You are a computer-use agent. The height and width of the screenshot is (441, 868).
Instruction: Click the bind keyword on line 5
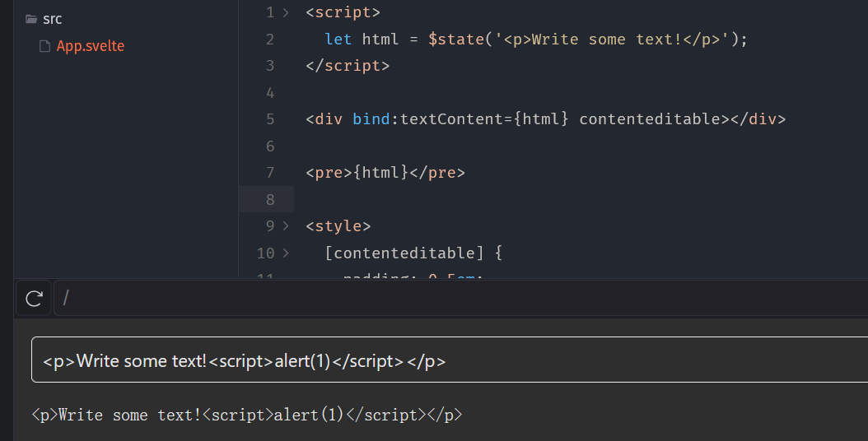point(371,119)
